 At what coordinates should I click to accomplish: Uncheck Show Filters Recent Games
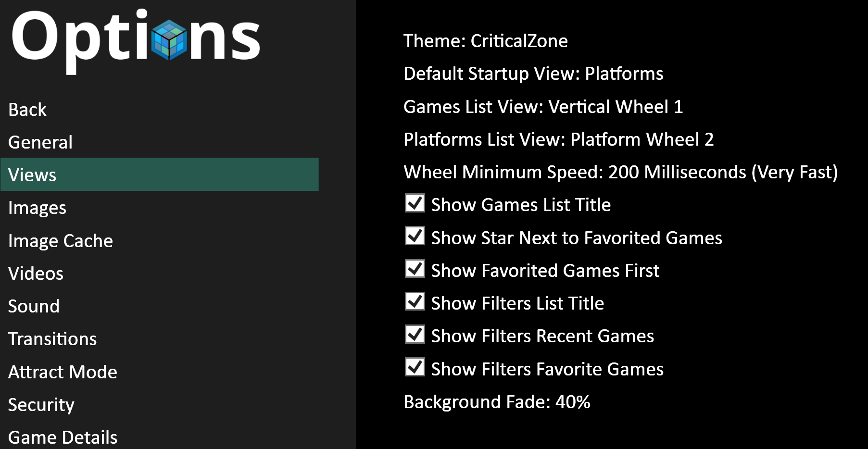click(415, 334)
